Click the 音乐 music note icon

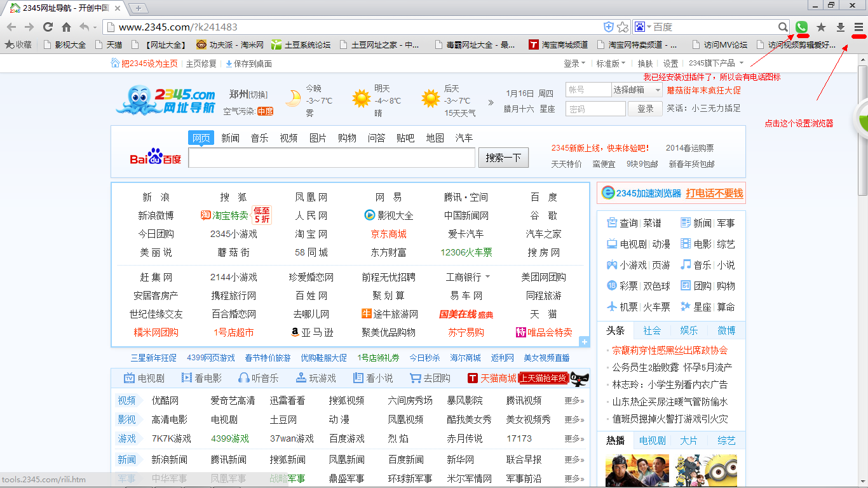686,265
